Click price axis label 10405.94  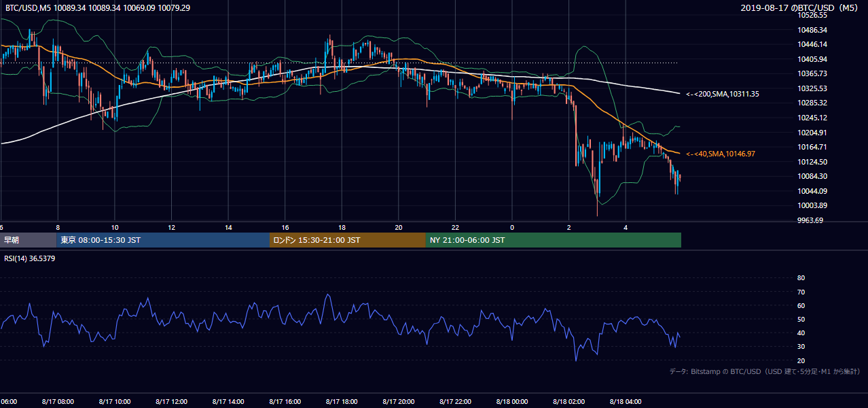click(x=813, y=59)
